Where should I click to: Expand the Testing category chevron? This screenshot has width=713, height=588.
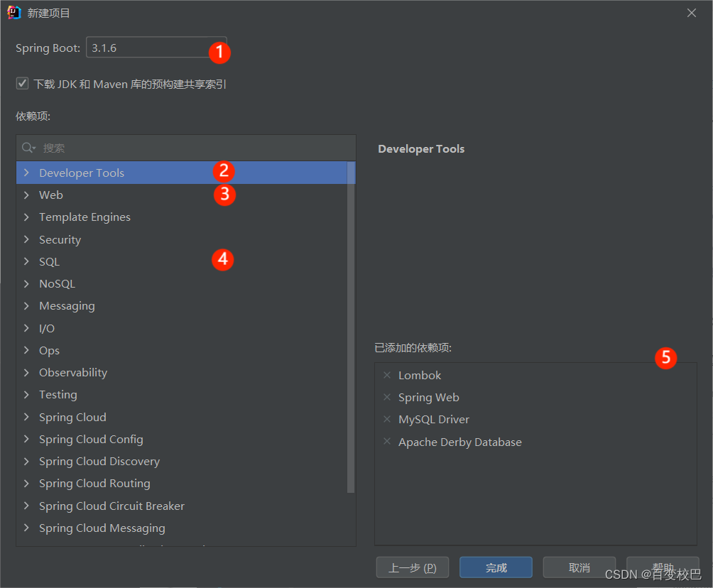pyautogui.click(x=26, y=395)
